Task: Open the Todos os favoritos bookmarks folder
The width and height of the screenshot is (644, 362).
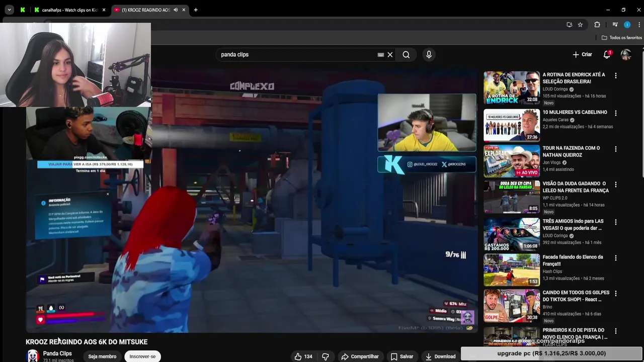Action: (x=622, y=38)
